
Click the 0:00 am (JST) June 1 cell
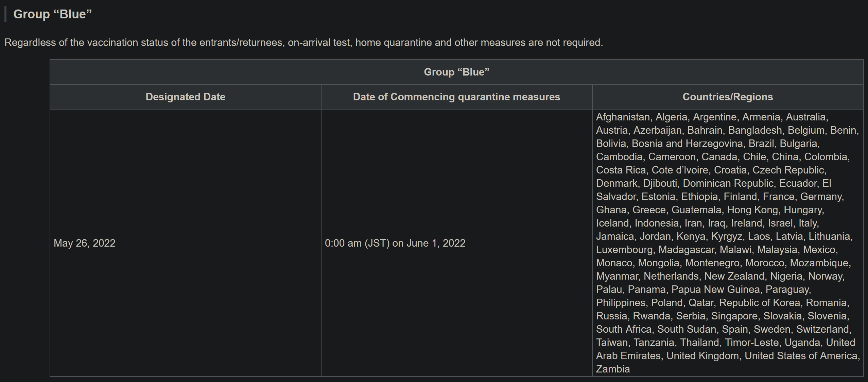395,243
